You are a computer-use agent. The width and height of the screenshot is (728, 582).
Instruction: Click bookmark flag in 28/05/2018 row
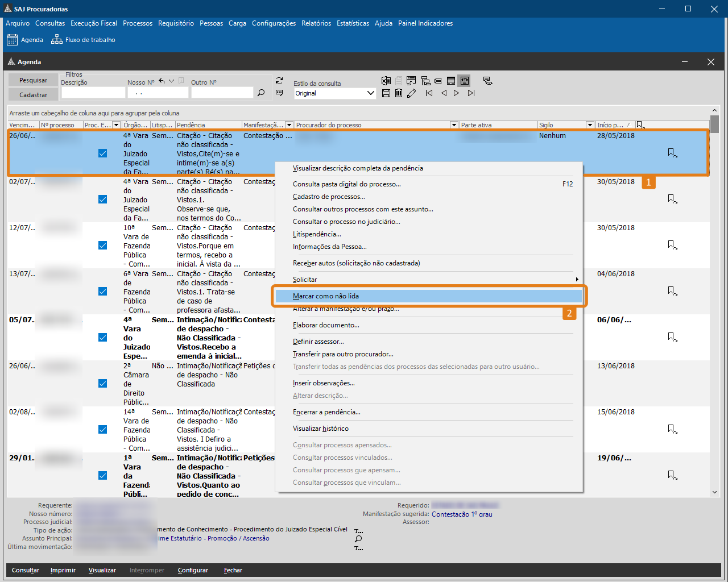point(672,153)
